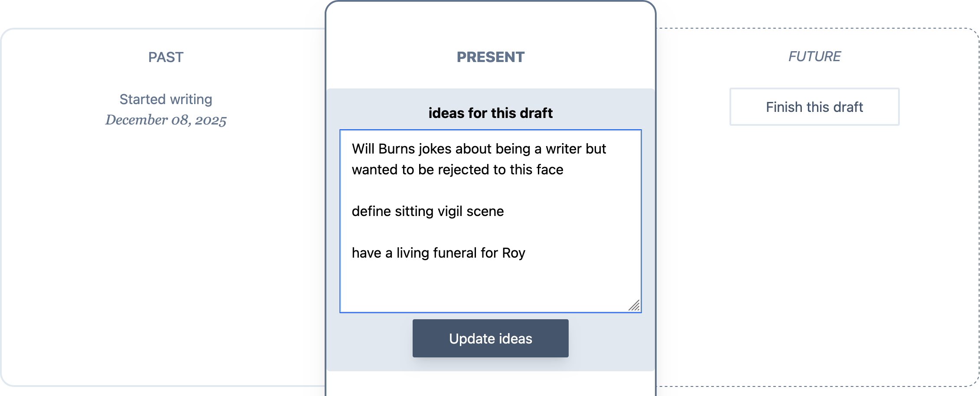
Task: Select the PRESENT panel header
Action: click(x=490, y=57)
